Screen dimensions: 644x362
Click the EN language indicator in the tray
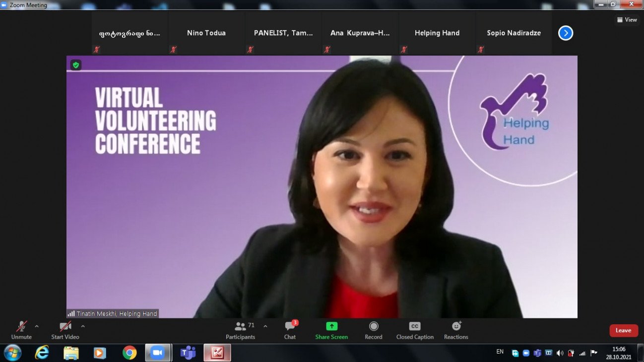(x=500, y=352)
